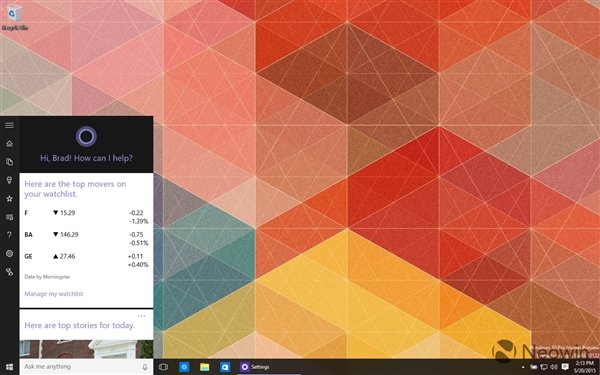Click the 27.46 stock price
600x375 pixels.
click(x=67, y=256)
